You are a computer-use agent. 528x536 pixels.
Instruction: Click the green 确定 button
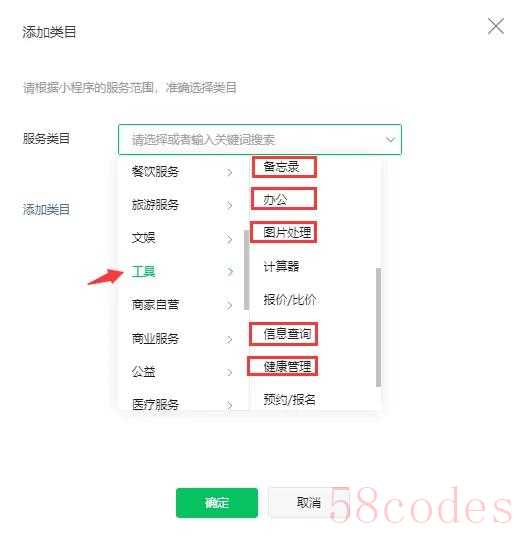[x=217, y=502]
